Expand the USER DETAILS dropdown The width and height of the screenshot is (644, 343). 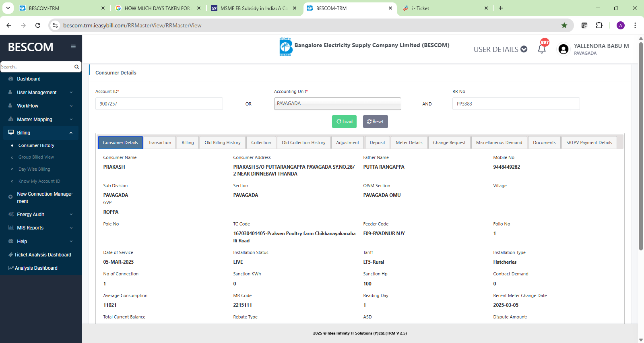tap(500, 49)
